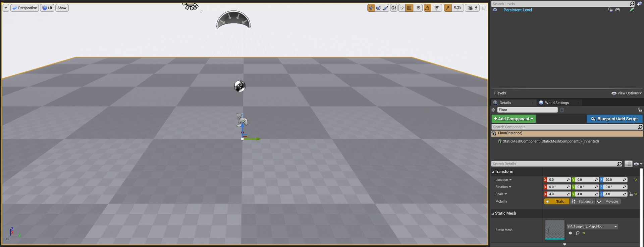Click the Persistent Level gamepad blueprint icon
The width and height of the screenshot is (644, 247).
point(618,10)
